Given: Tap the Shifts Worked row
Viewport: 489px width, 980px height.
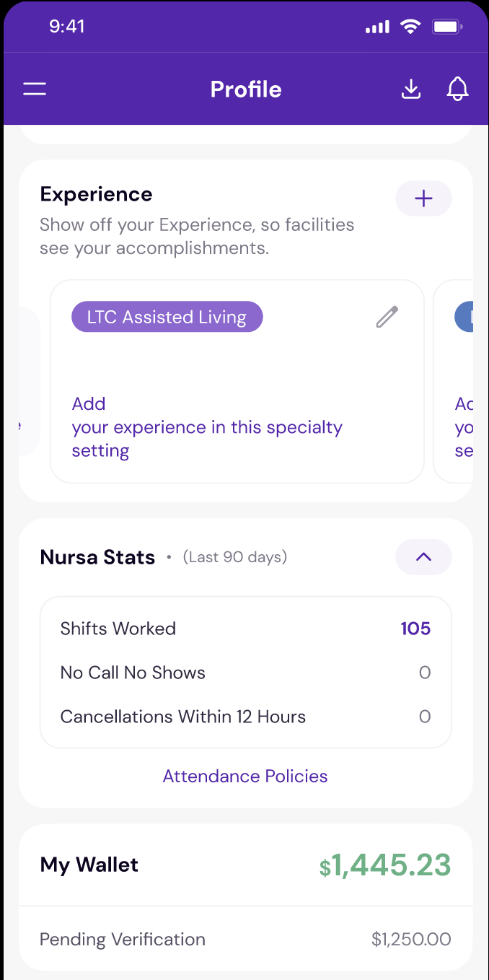Looking at the screenshot, I should pyautogui.click(x=245, y=629).
